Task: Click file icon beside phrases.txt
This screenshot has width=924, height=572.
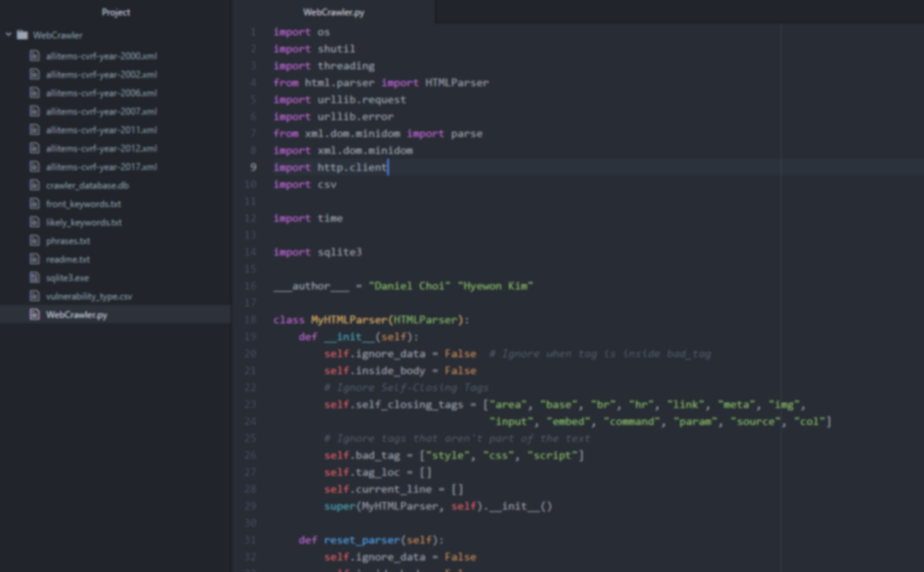Action: click(x=34, y=240)
